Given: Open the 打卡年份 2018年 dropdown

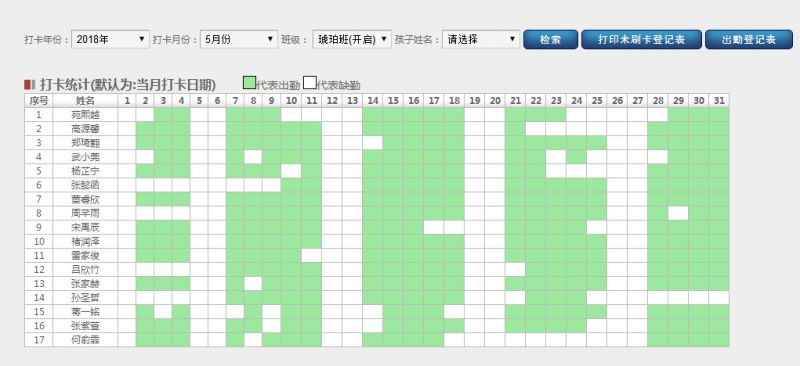Looking at the screenshot, I should pos(110,39).
